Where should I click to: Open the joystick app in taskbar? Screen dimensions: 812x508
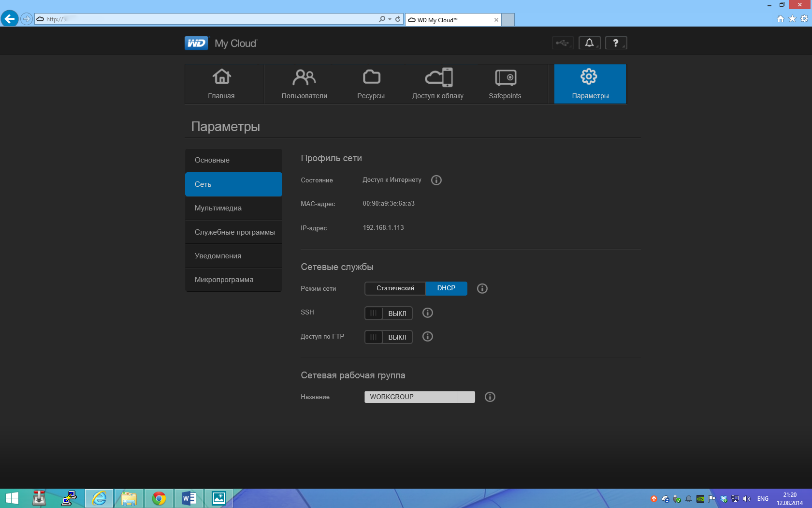(x=39, y=498)
